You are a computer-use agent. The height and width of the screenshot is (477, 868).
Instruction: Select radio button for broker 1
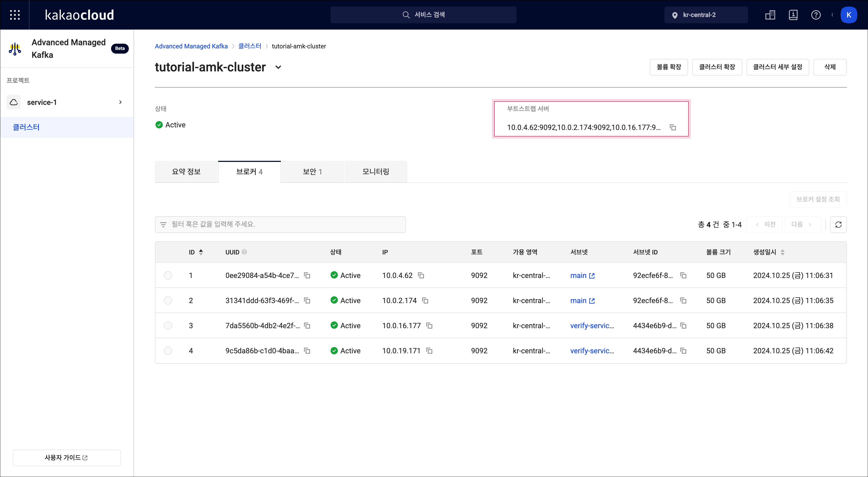[168, 275]
